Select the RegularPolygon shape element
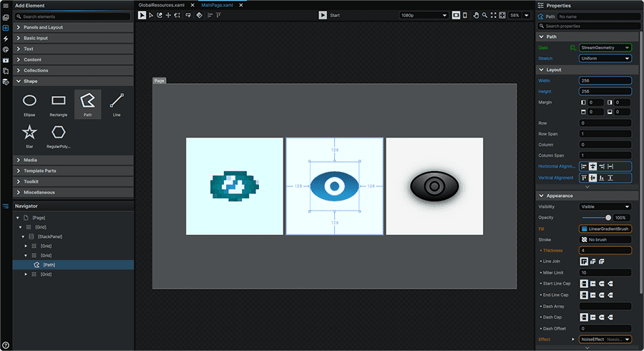 pos(59,136)
